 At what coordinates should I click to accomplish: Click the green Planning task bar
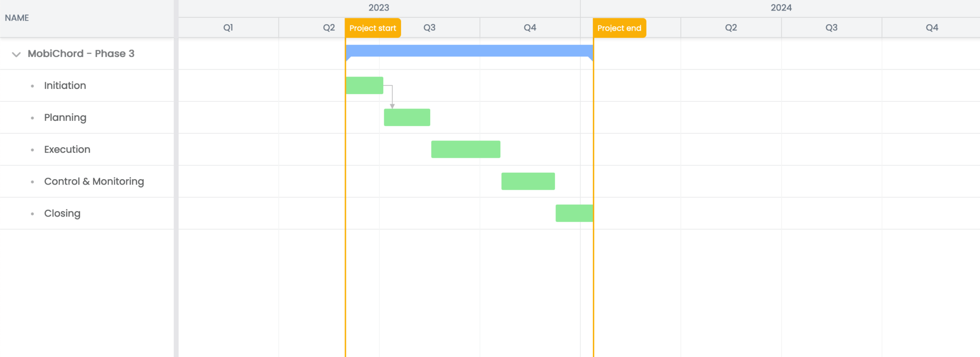click(407, 118)
